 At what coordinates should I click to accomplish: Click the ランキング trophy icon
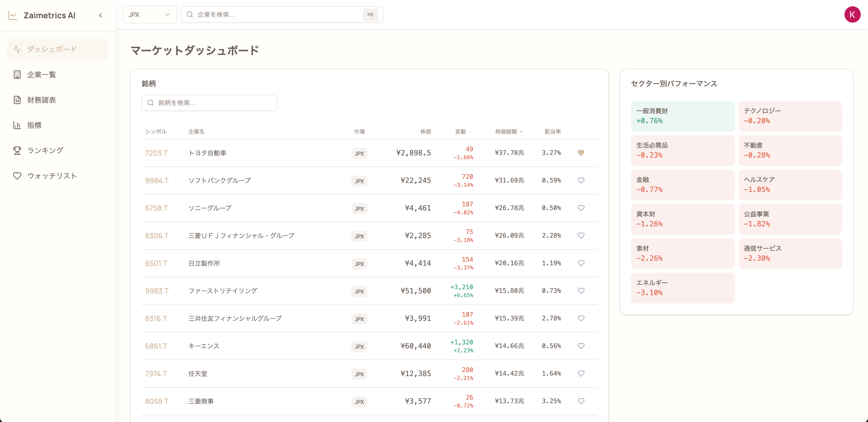pyautogui.click(x=17, y=150)
